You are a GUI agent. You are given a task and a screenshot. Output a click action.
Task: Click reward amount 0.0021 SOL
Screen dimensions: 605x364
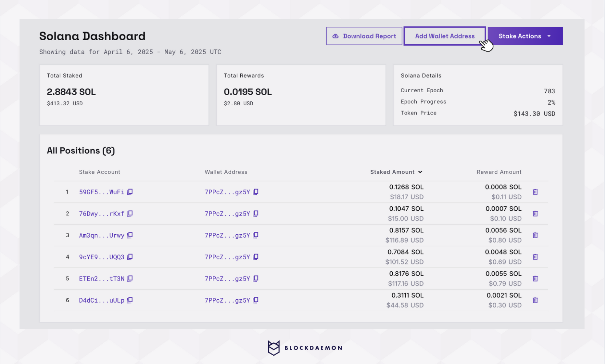pos(504,295)
